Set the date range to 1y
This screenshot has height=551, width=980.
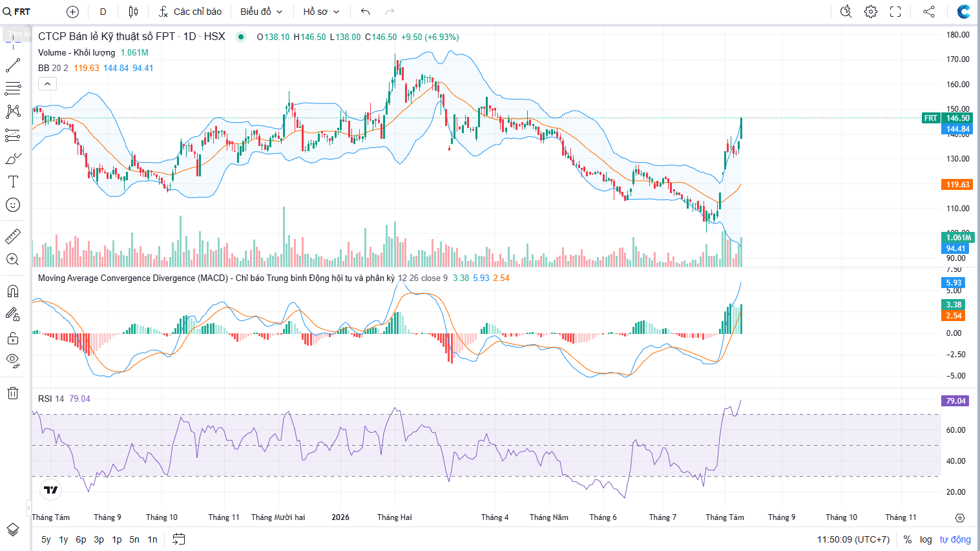point(63,539)
